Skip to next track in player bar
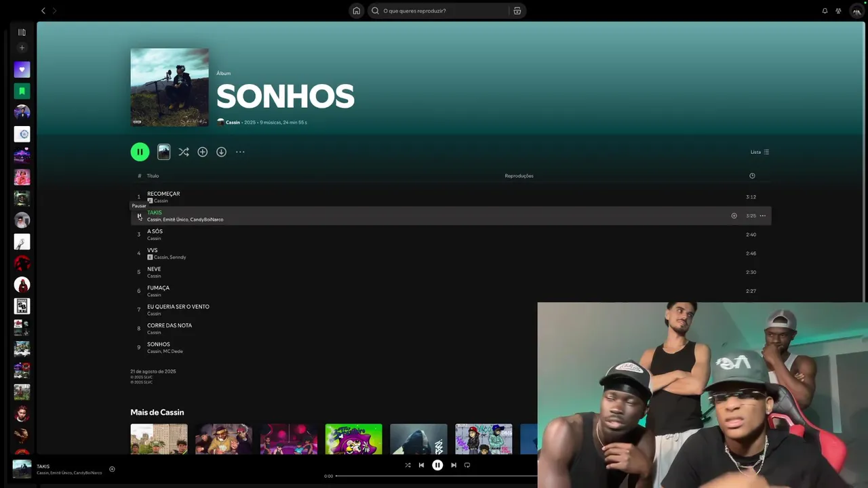Screen dimensions: 868x488 pos(454,465)
